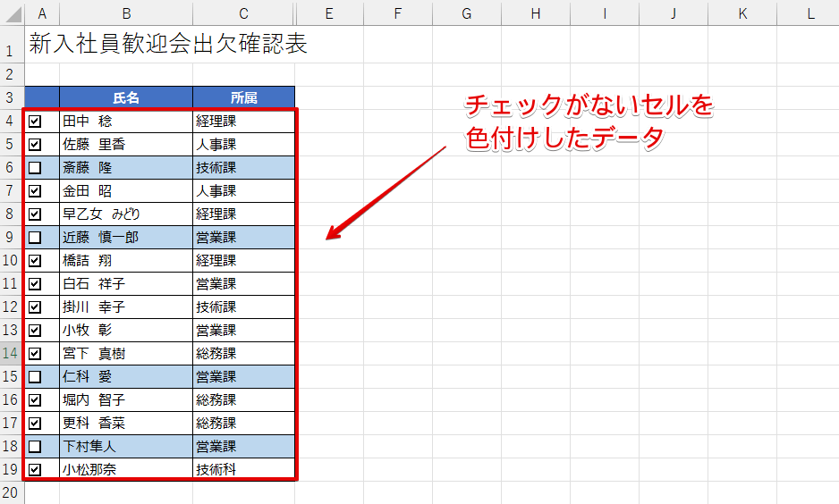The height and width of the screenshot is (504, 839).
Task: Toggle the checkbox beside 金田 昭
Action: click(x=35, y=191)
